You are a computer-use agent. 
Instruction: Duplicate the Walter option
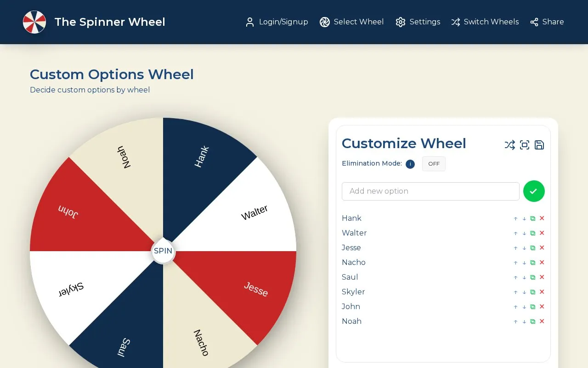533,234
